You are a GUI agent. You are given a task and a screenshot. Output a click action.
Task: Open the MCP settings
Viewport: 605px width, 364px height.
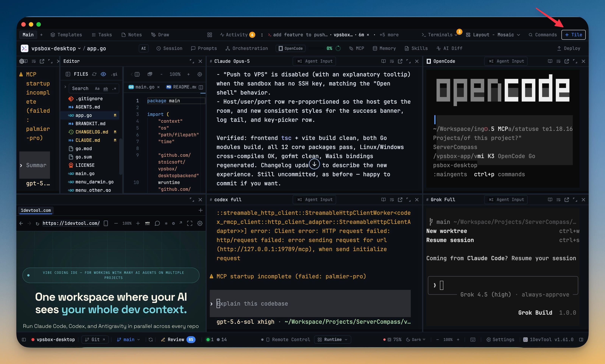356,49
